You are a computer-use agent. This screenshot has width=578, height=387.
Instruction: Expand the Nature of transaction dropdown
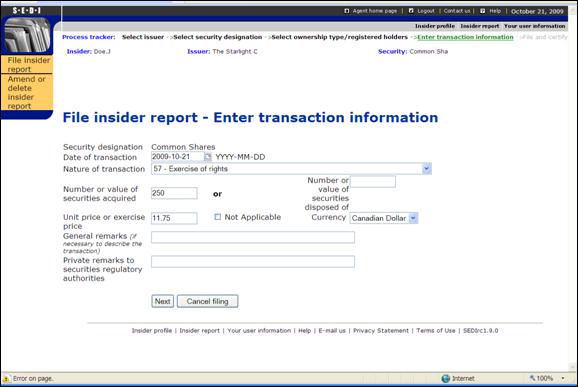pos(426,169)
